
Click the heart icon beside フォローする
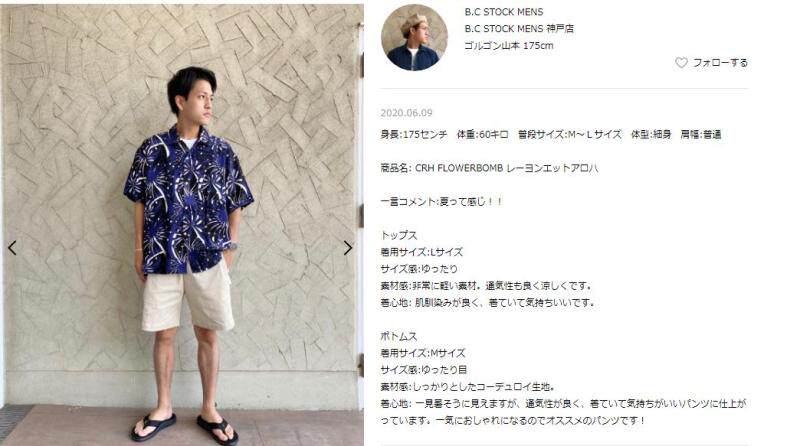pyautogui.click(x=681, y=63)
